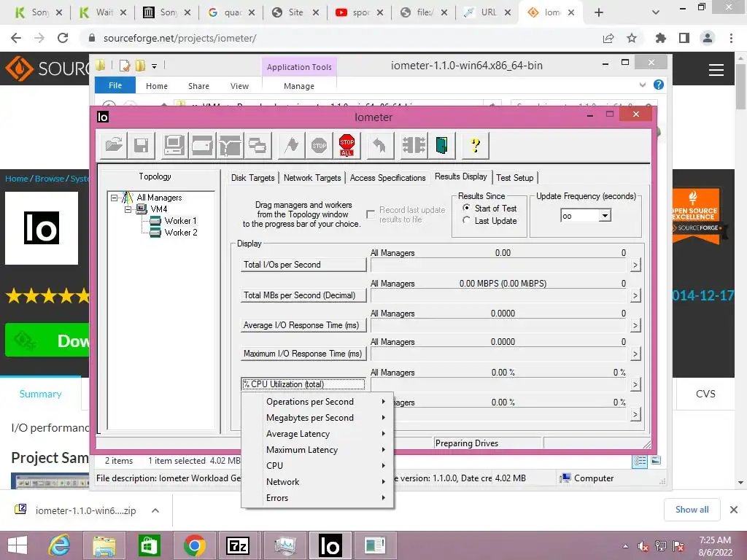Open View tab in Explorer ribbon
Viewport: 747px width, 560px height.
239,86
